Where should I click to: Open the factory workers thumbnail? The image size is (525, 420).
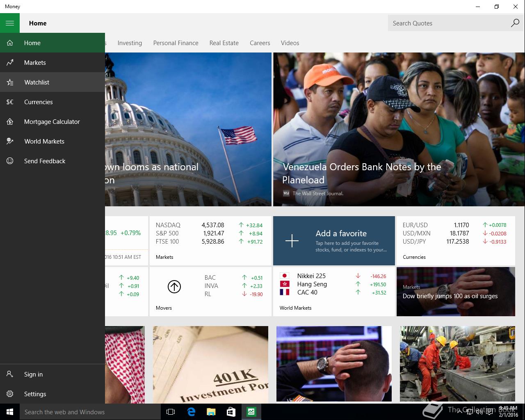click(x=457, y=364)
